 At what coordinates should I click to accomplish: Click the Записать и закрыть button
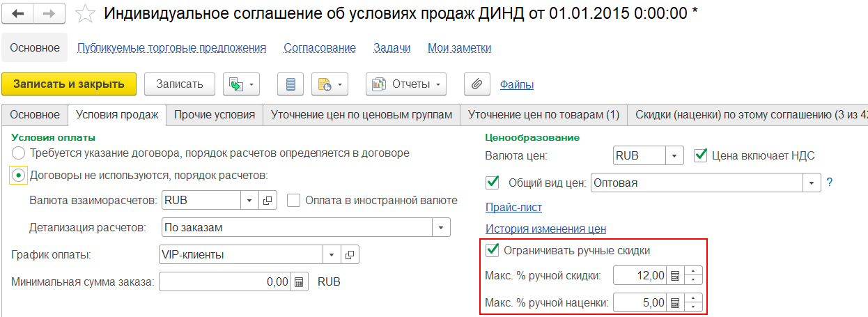[68, 84]
